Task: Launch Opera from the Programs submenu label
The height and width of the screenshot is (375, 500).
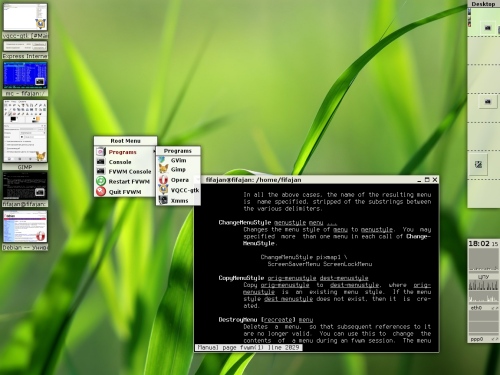Action: coord(180,180)
